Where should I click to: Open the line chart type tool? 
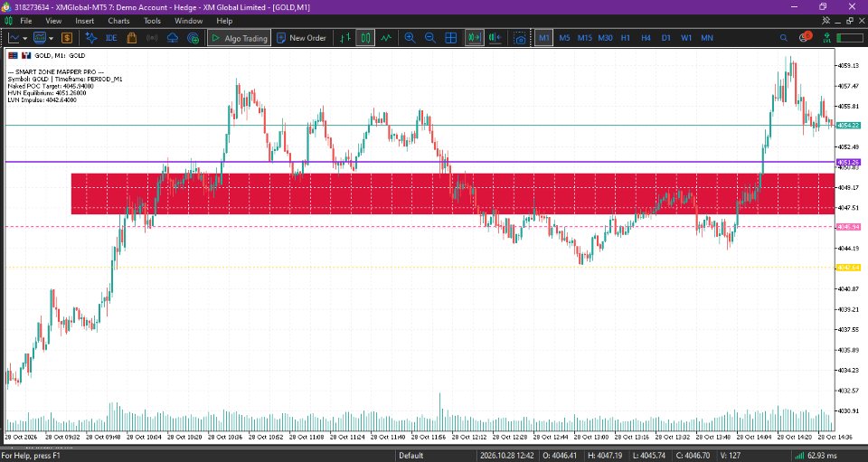[x=14, y=38]
